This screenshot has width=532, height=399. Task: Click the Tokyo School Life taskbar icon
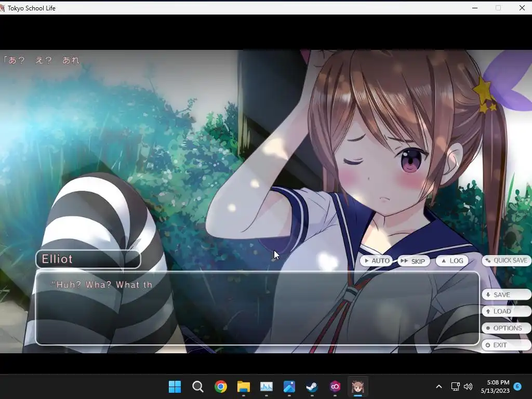[357, 387]
